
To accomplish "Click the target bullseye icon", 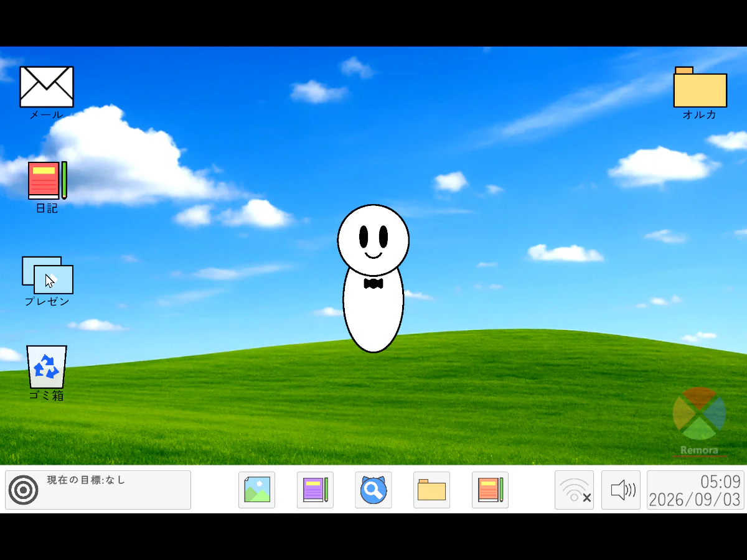I will pyautogui.click(x=23, y=490).
